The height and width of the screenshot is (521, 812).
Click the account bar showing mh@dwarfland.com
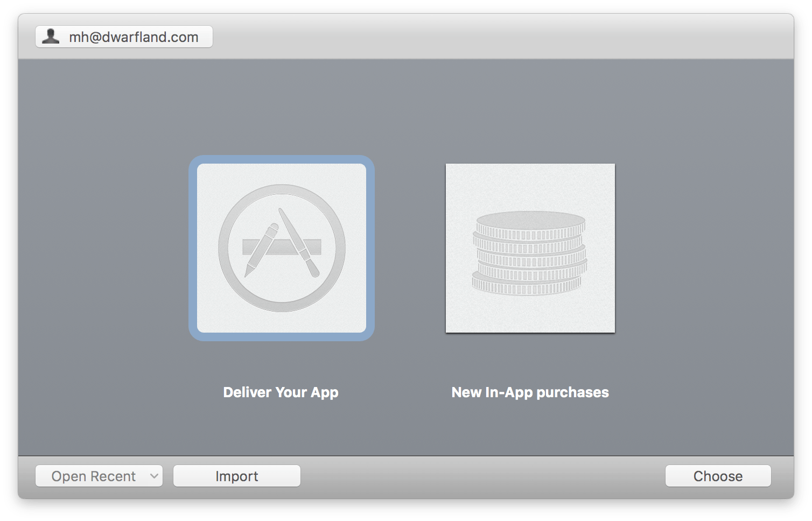(x=123, y=37)
